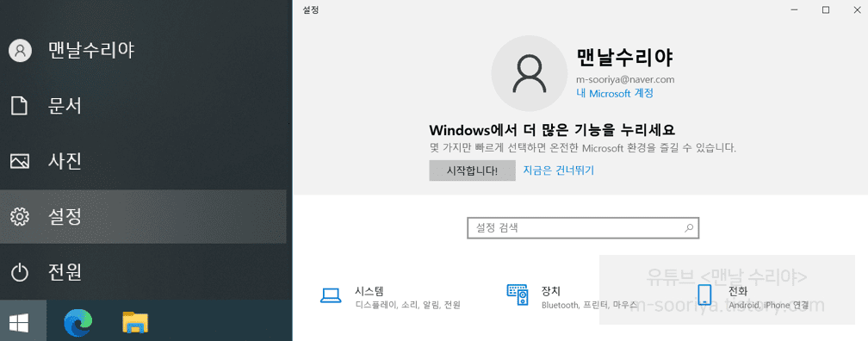Maximize the 설정 window
The image size is (868, 341).
825,10
